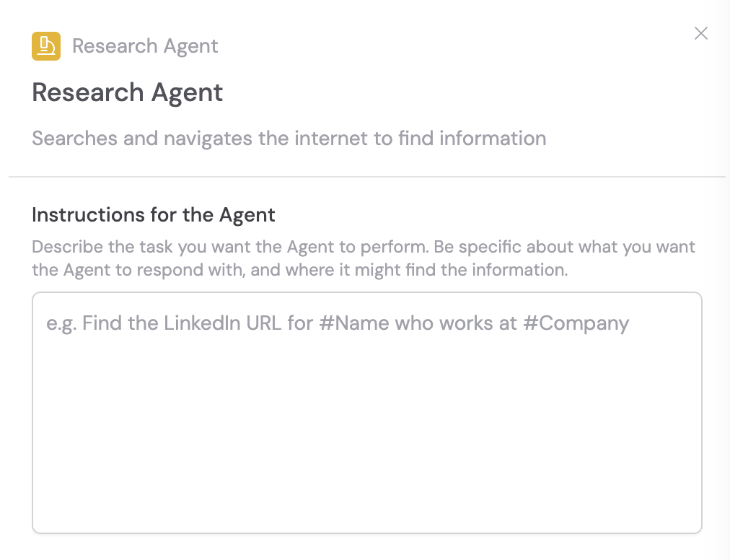Click the Instructions for the Agent label
Screen dimensions: 730x560
[153, 215]
